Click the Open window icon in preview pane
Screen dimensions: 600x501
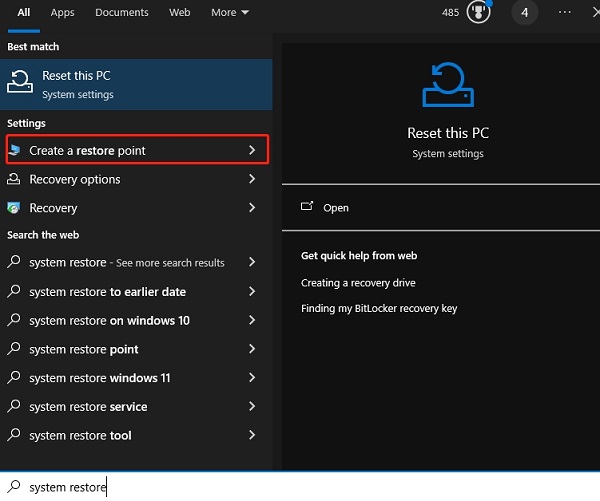click(x=307, y=206)
